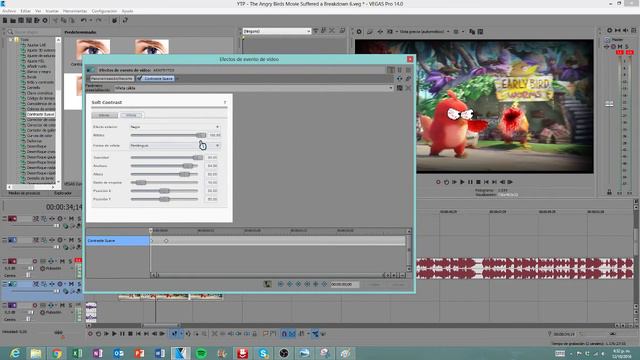640x360 pixels.
Task: Open Insertar menu
Action: [52, 11]
